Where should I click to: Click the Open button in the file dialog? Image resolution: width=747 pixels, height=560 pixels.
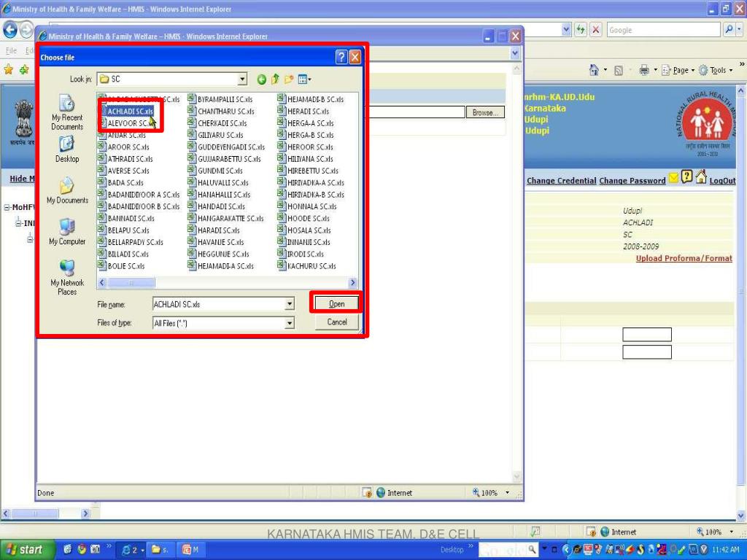pos(336,304)
